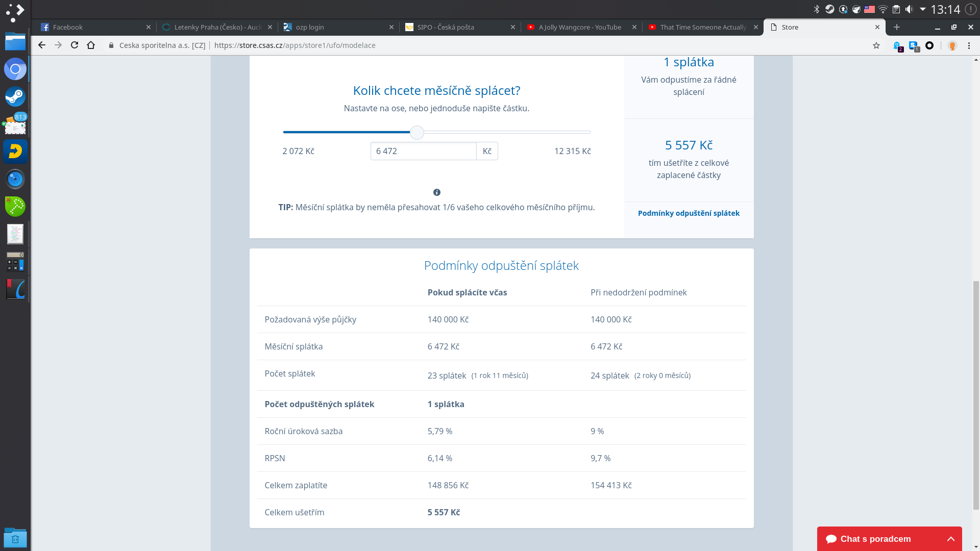The height and width of the screenshot is (551, 980).
Task: Open the mail client with 813 badge
Action: tap(15, 124)
